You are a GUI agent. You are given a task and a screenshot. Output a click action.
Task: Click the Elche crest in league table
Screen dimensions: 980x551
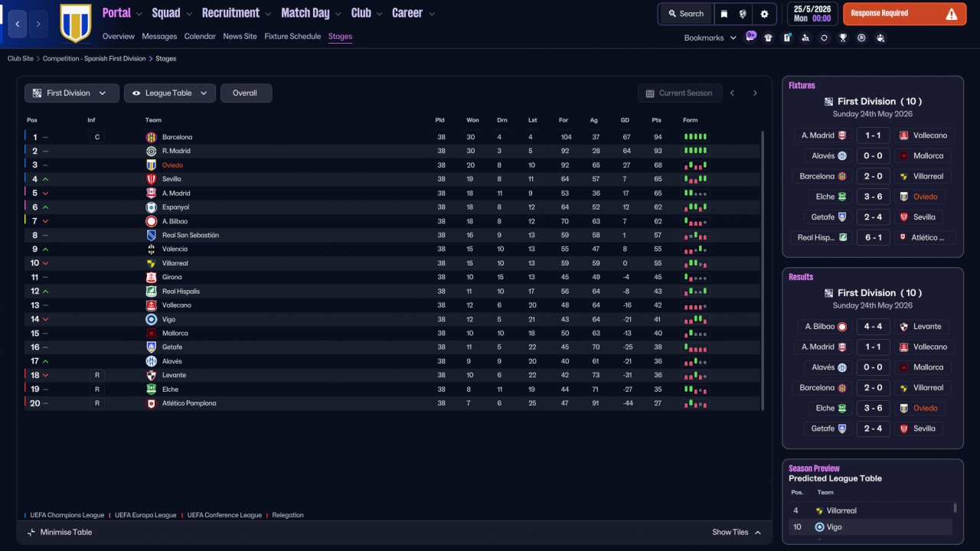point(151,389)
